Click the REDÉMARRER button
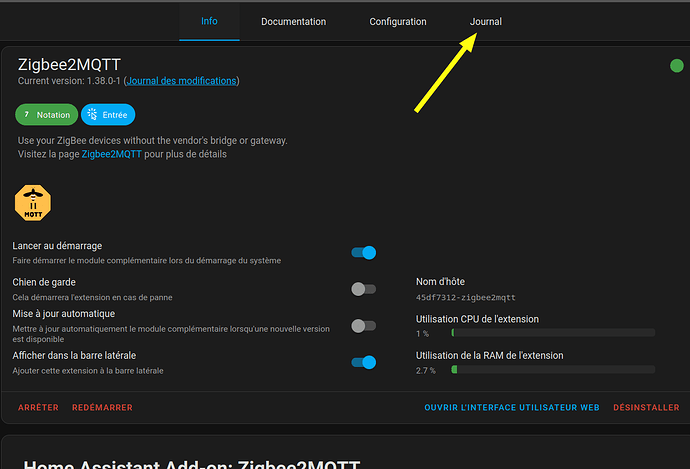The height and width of the screenshot is (469, 690). click(x=102, y=408)
